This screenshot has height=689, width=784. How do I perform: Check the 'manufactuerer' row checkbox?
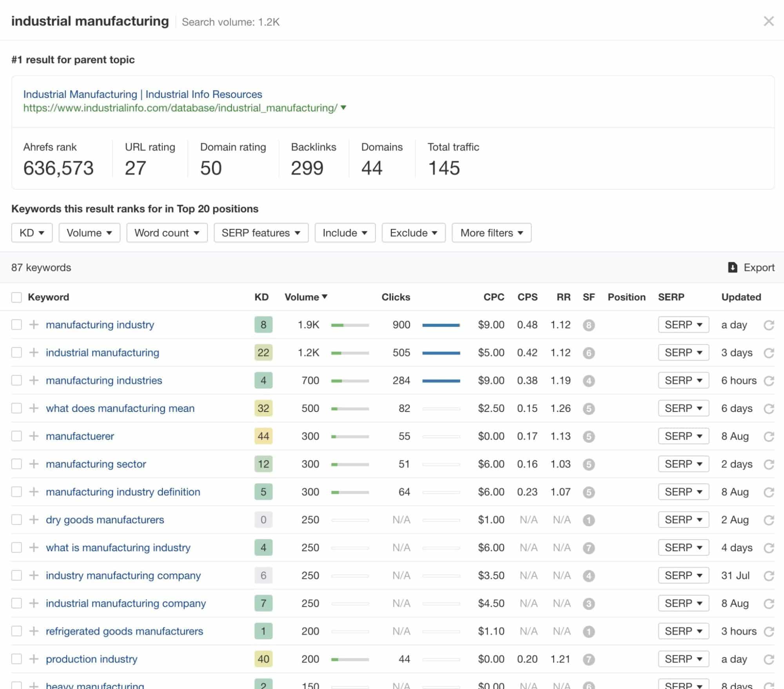click(16, 436)
